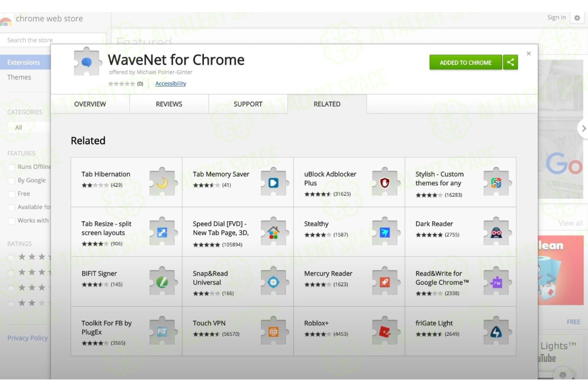
Task: Click the WaveNet star rating
Action: pyautogui.click(x=122, y=84)
